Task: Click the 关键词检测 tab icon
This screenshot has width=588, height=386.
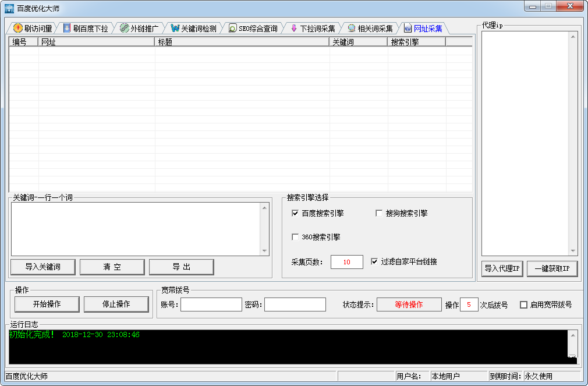Action: pyautogui.click(x=175, y=28)
